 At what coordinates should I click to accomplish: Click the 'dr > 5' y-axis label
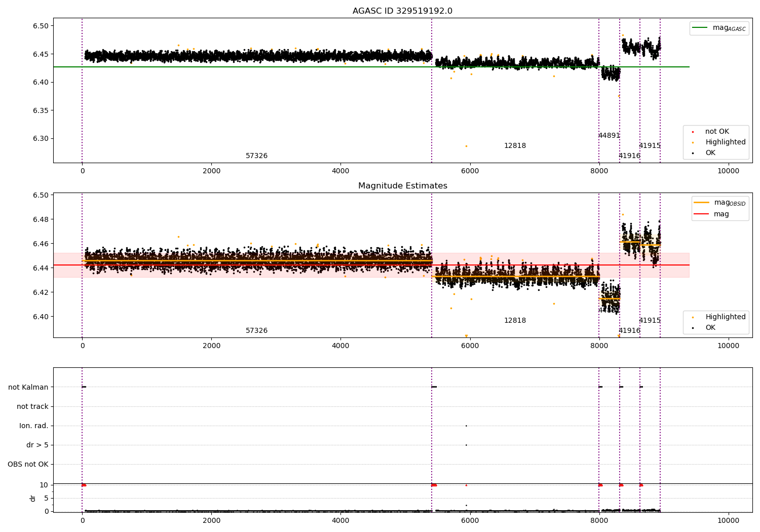coord(37,445)
